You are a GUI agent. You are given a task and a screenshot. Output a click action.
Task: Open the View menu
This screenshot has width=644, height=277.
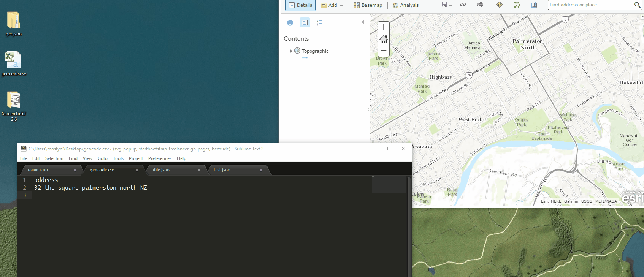coord(87,158)
